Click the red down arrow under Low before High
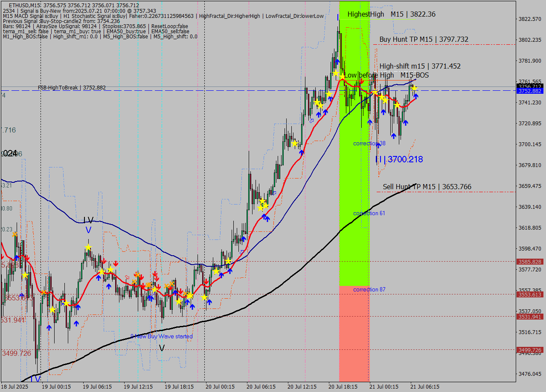 (362, 81)
